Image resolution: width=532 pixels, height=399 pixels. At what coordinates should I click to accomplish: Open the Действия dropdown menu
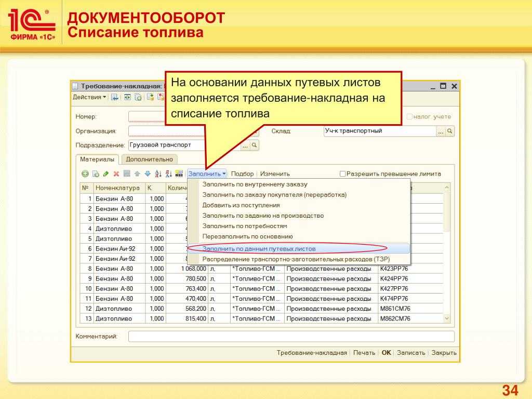[x=89, y=97]
